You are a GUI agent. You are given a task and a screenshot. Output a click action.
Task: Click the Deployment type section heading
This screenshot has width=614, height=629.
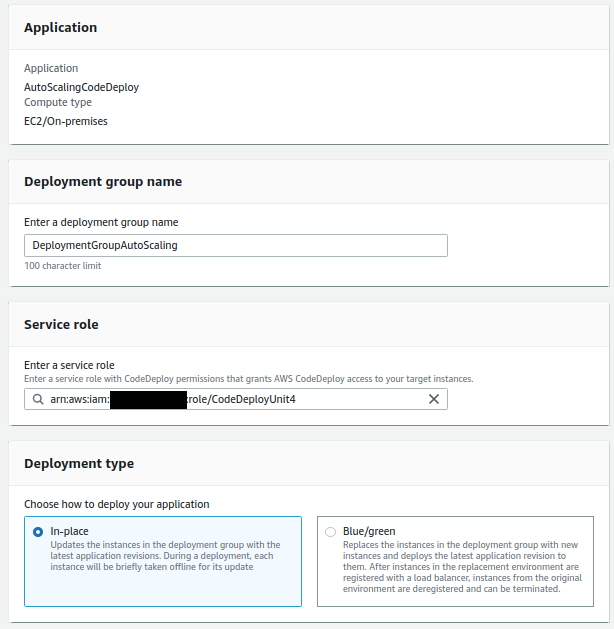pos(79,464)
